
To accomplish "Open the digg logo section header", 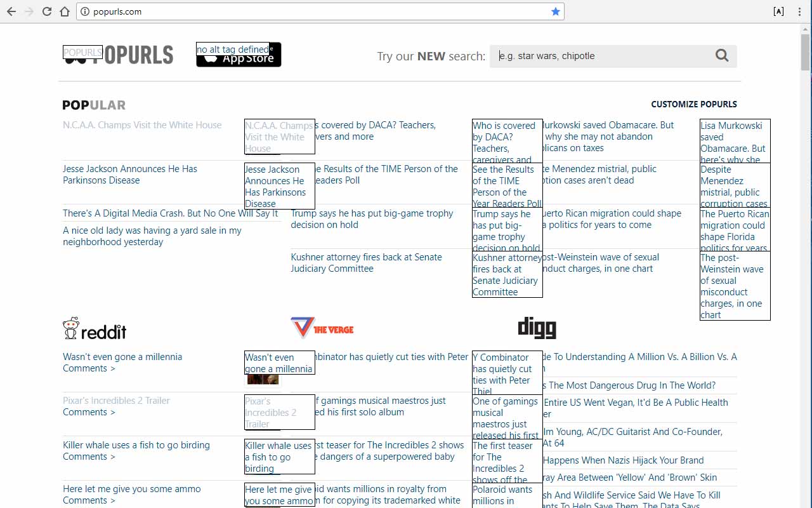I will click(537, 328).
